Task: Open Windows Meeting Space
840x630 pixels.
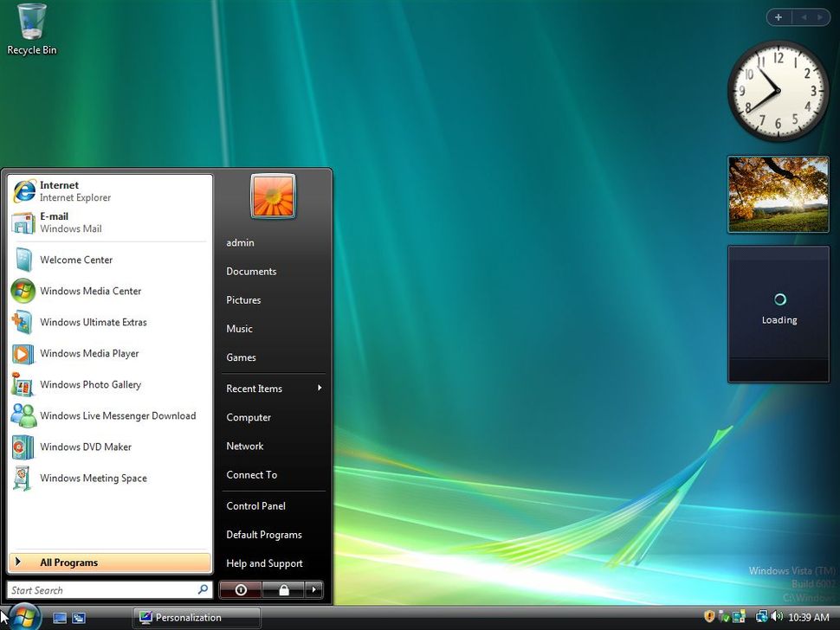Action: [x=93, y=478]
